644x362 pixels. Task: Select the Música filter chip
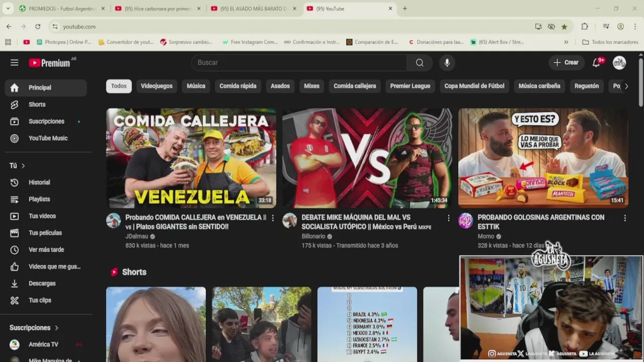[196, 86]
